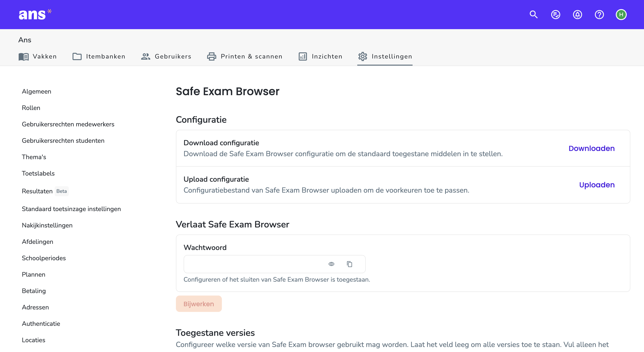Image resolution: width=644 pixels, height=352 pixels.
Task: Click the printer icon for Printen & scannen
Action: (x=211, y=56)
